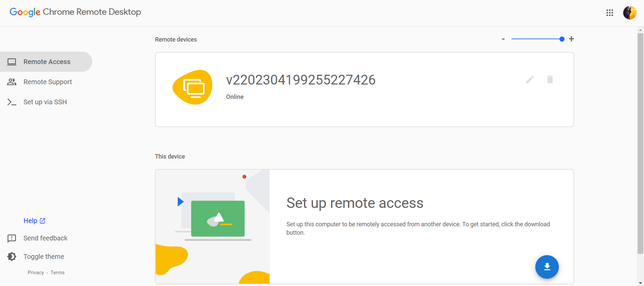Click the yellow remote device icon
Image resolution: width=644 pixels, height=286 pixels.
(193, 87)
